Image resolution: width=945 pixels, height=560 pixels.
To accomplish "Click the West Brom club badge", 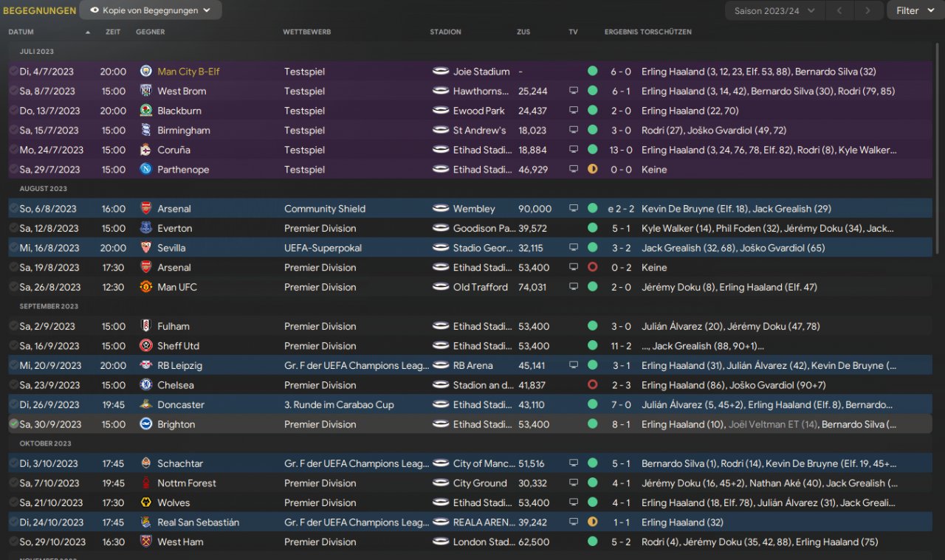I will (x=146, y=91).
